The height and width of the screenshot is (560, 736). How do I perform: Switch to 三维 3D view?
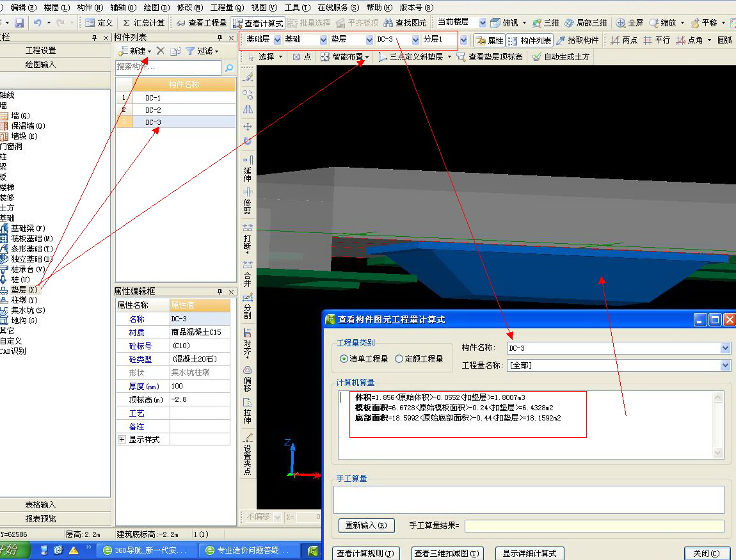pyautogui.click(x=545, y=23)
